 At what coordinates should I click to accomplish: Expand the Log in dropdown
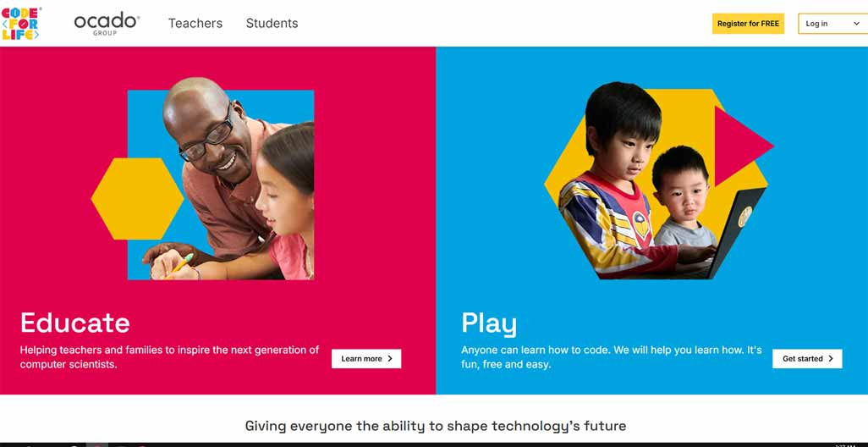(833, 23)
